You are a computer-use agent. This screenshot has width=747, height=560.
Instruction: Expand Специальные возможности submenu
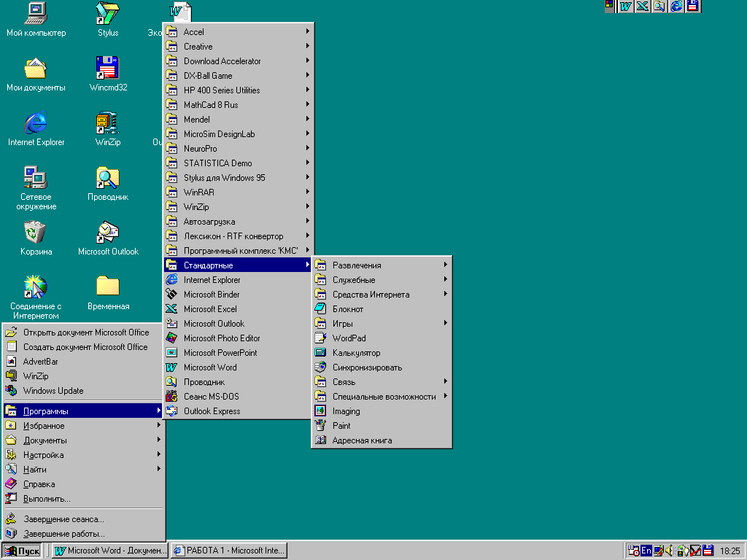coord(382,397)
